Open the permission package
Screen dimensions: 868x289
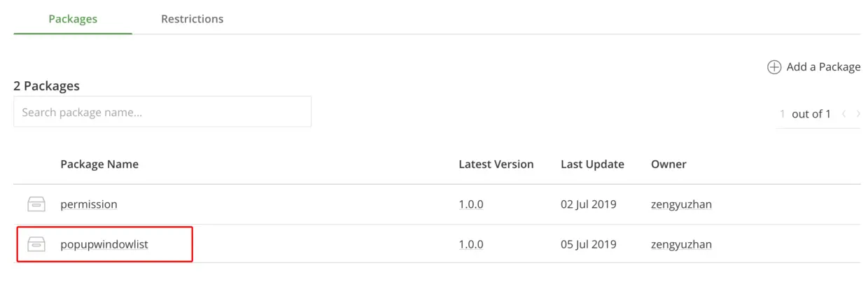(x=89, y=204)
